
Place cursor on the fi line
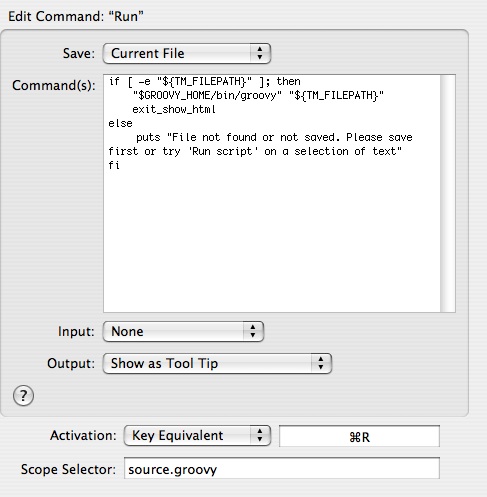click(114, 165)
